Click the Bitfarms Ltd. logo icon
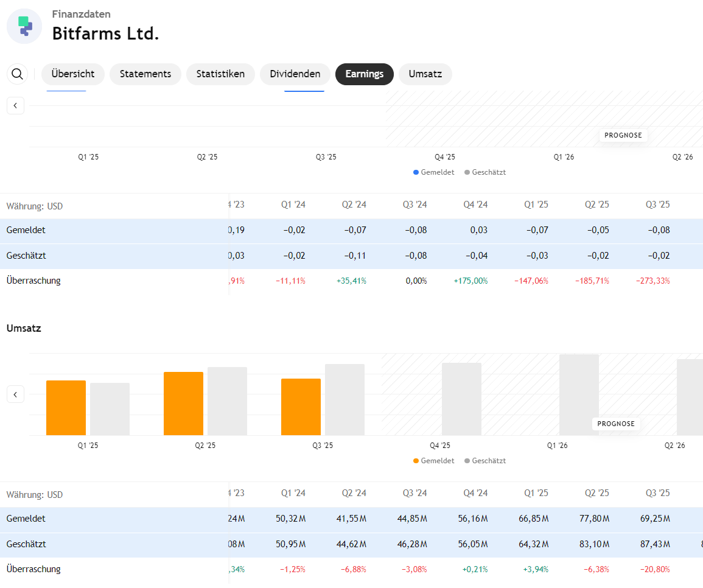 [x=24, y=26]
